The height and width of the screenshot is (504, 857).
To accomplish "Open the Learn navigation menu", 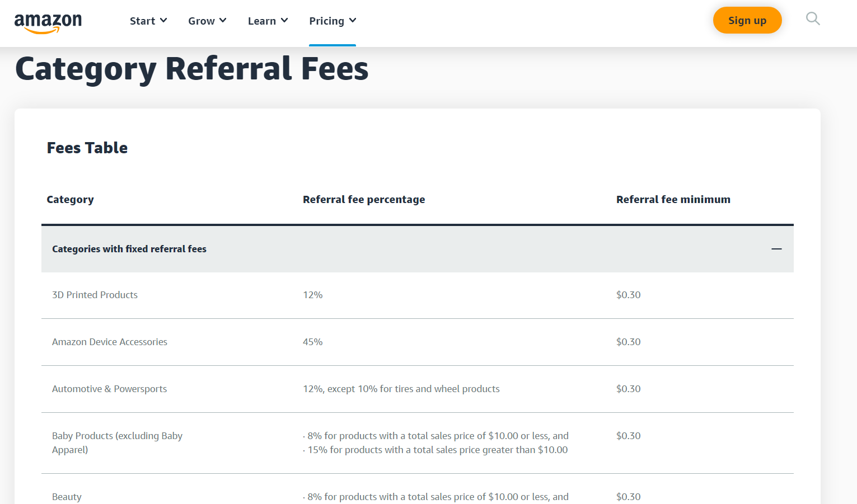I will click(x=262, y=21).
